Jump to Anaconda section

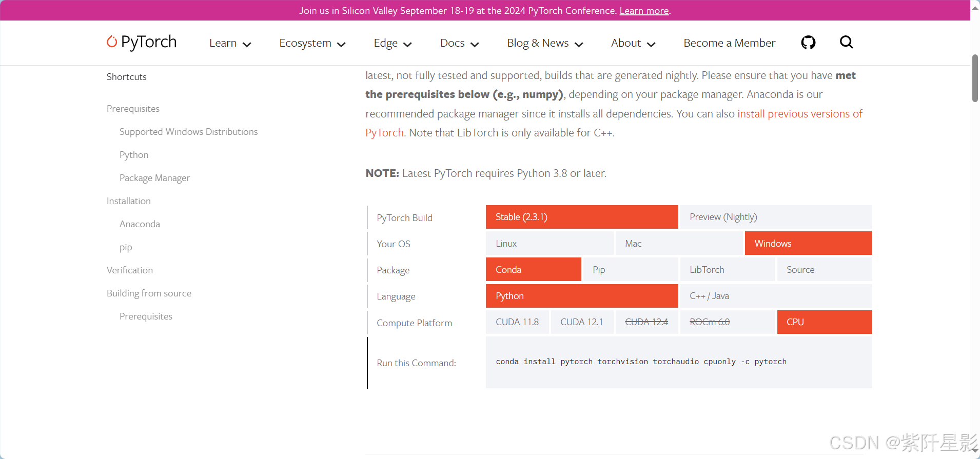pos(140,224)
